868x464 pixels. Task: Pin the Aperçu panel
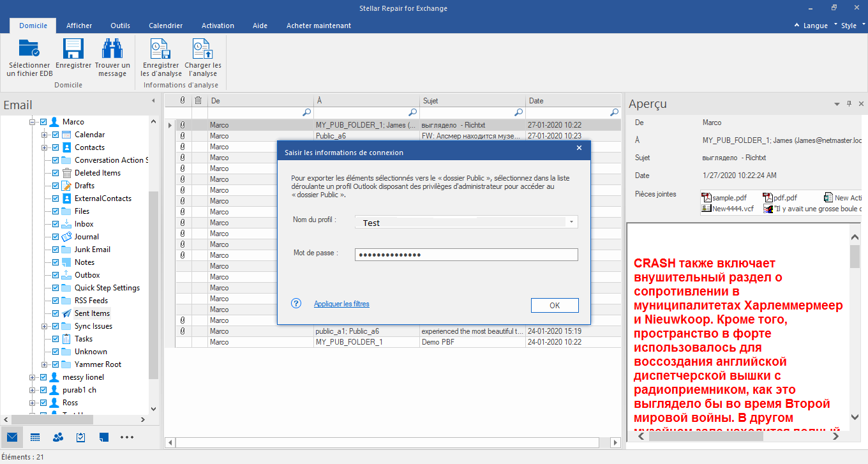point(849,104)
